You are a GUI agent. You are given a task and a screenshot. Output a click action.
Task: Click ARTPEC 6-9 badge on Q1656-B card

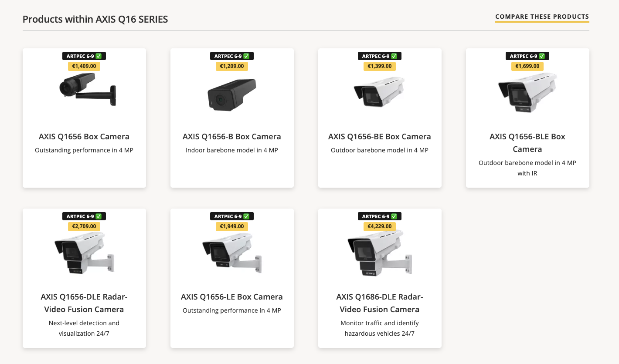click(232, 56)
